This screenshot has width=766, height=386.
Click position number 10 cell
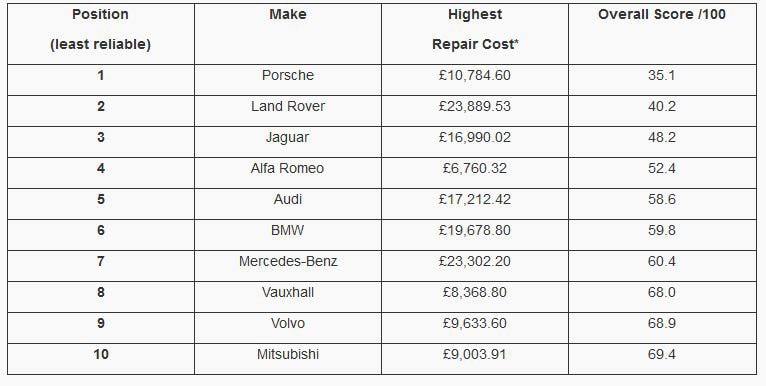click(101, 359)
